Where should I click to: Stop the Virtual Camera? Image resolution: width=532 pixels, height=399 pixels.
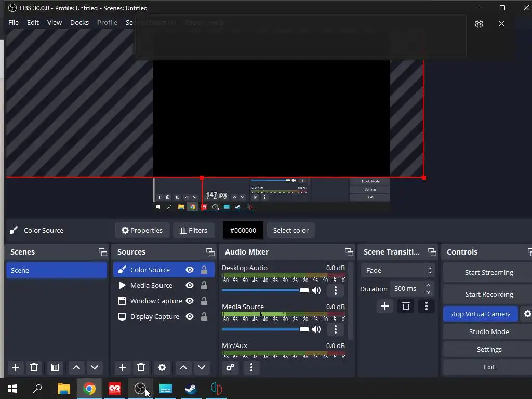pos(481,314)
